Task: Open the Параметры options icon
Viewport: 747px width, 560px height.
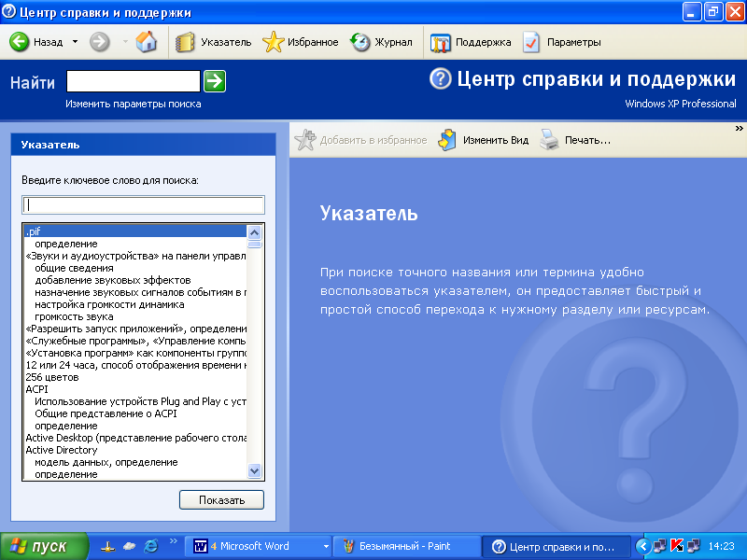Action: point(531,42)
